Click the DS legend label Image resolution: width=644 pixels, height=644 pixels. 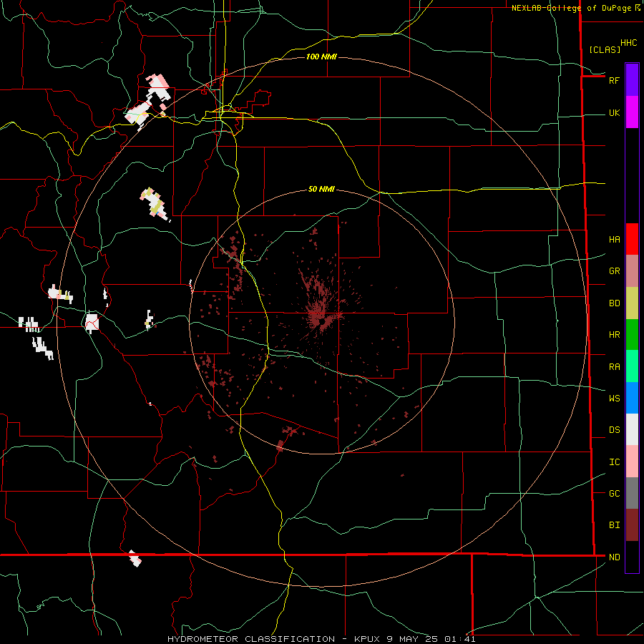coord(614,430)
